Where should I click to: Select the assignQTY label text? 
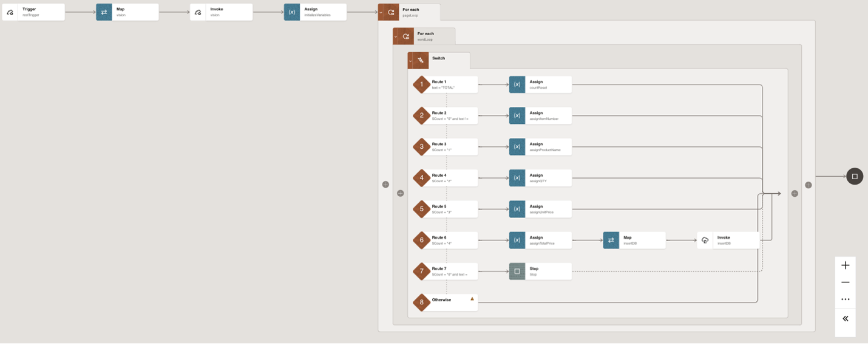coord(538,181)
